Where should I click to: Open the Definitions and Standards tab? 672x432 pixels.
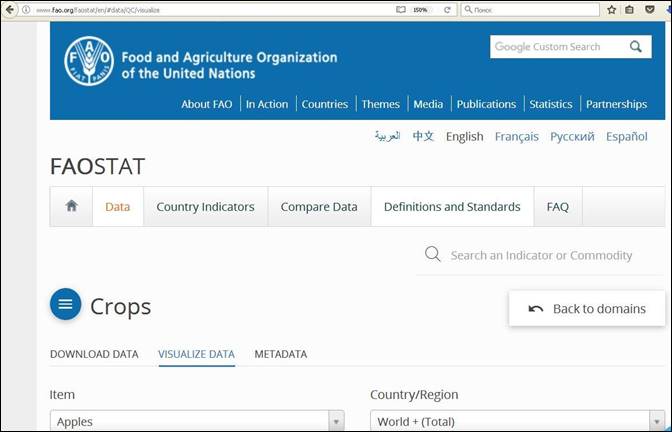(452, 207)
